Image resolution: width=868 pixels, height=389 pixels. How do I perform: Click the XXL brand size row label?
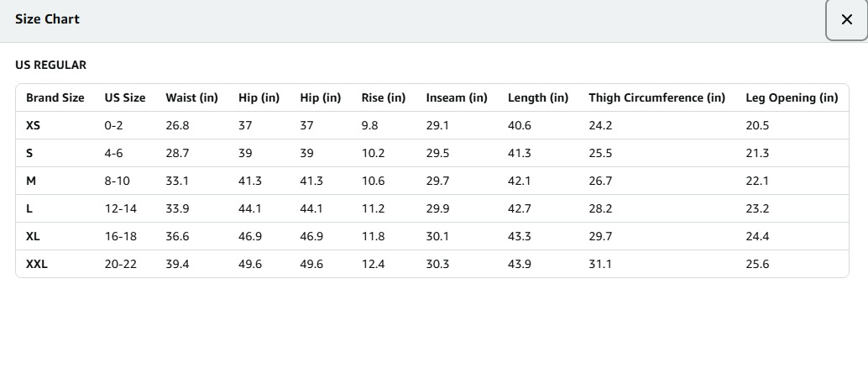[37, 264]
